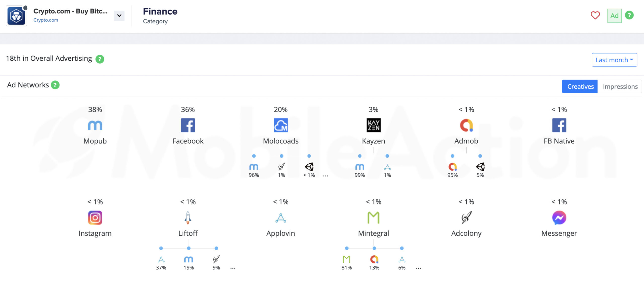Favorite the app with the heart icon
The height and width of the screenshot is (284, 644).
click(x=595, y=15)
